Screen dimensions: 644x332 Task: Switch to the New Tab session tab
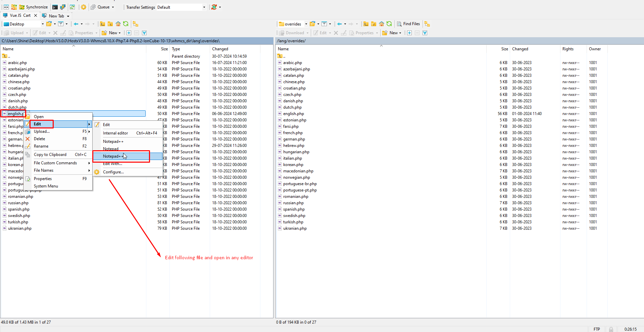pos(56,16)
